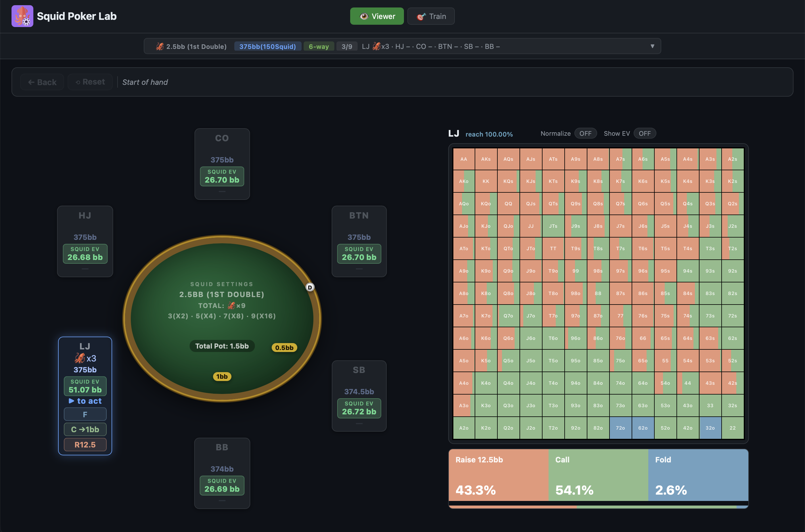
Task: Select the 72o cell in the range grid
Action: tap(620, 428)
